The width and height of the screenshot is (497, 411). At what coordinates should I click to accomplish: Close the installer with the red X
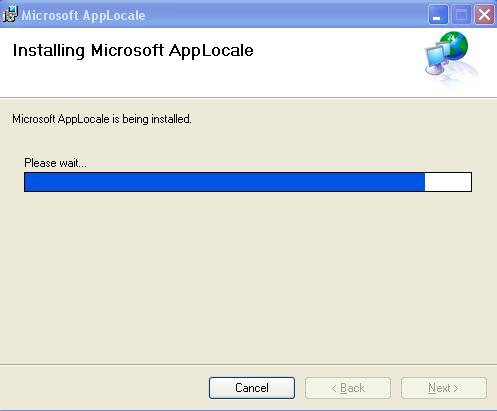click(484, 15)
